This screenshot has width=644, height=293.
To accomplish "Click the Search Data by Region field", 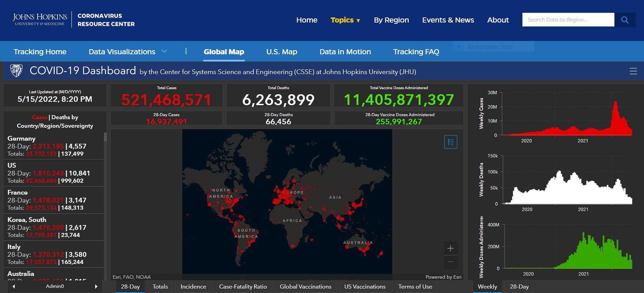I will [x=568, y=20].
